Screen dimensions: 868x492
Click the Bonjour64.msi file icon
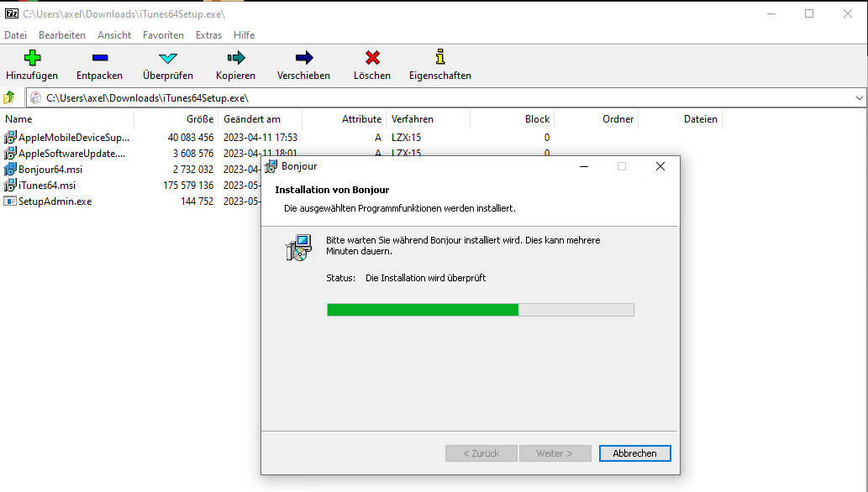point(10,170)
